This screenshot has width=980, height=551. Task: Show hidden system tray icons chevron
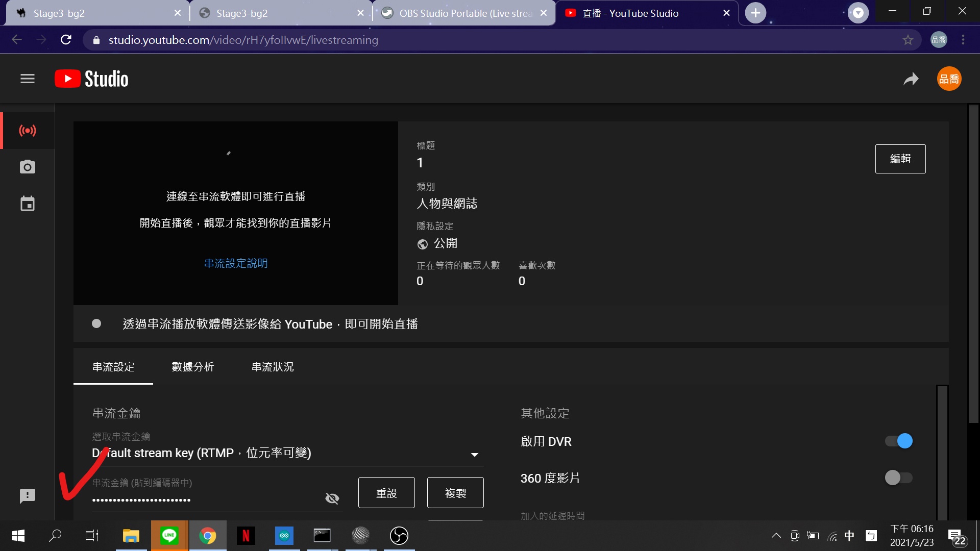coord(776,536)
